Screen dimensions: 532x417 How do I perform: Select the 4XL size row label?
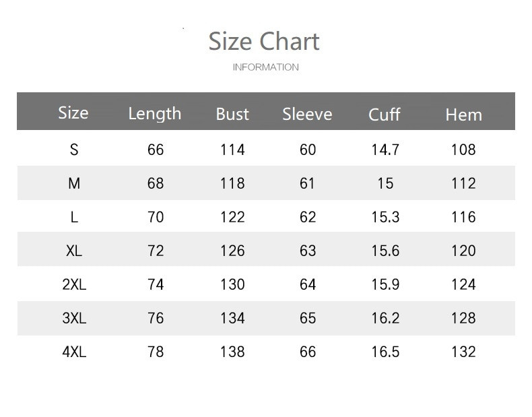pos(74,352)
